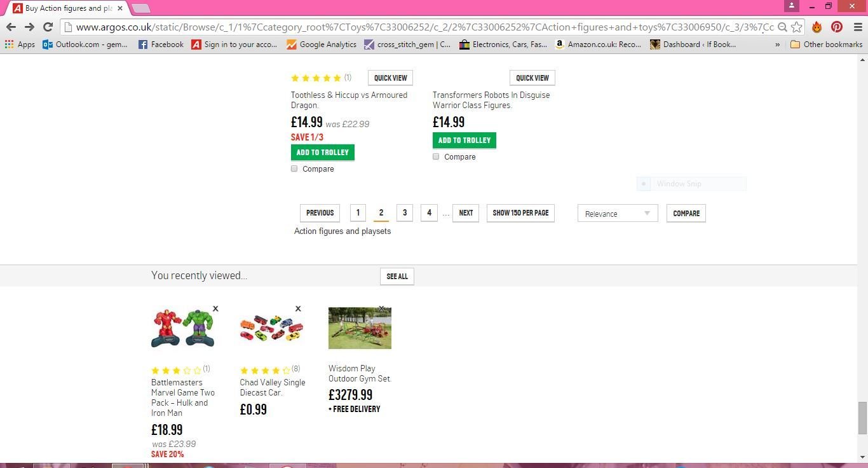Tick Compare for Transformers Robots In Disguise
868x468 pixels.
pyautogui.click(x=436, y=156)
